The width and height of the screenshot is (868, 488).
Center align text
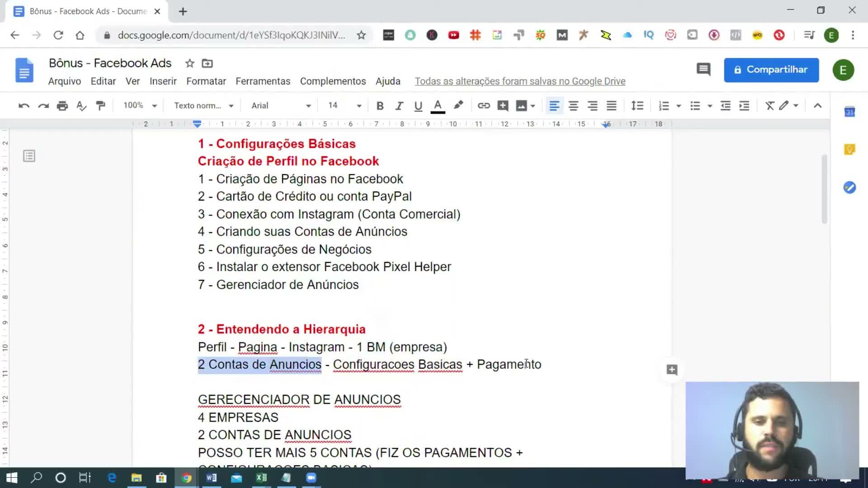pyautogui.click(x=573, y=106)
